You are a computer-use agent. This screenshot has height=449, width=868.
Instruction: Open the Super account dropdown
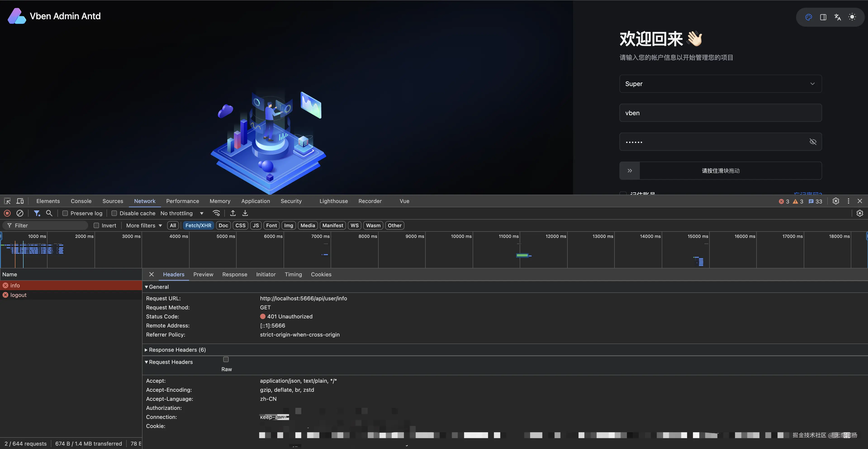pos(720,84)
